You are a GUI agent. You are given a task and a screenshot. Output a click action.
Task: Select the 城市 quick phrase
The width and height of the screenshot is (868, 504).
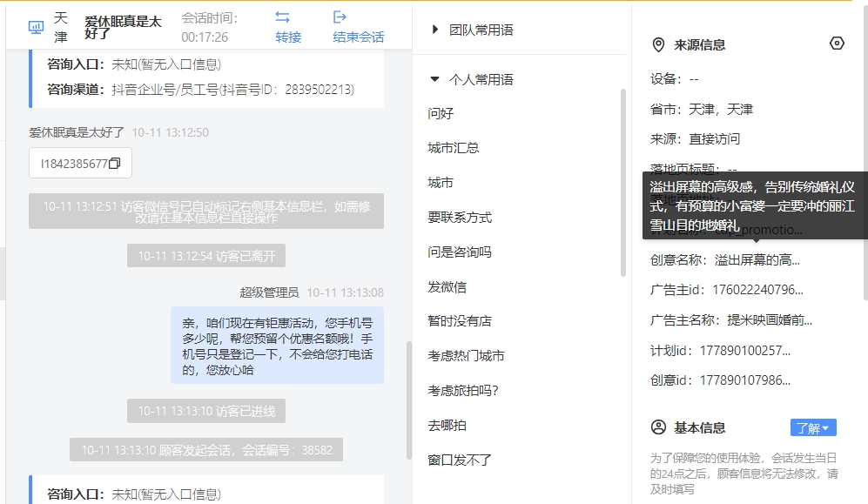click(441, 183)
